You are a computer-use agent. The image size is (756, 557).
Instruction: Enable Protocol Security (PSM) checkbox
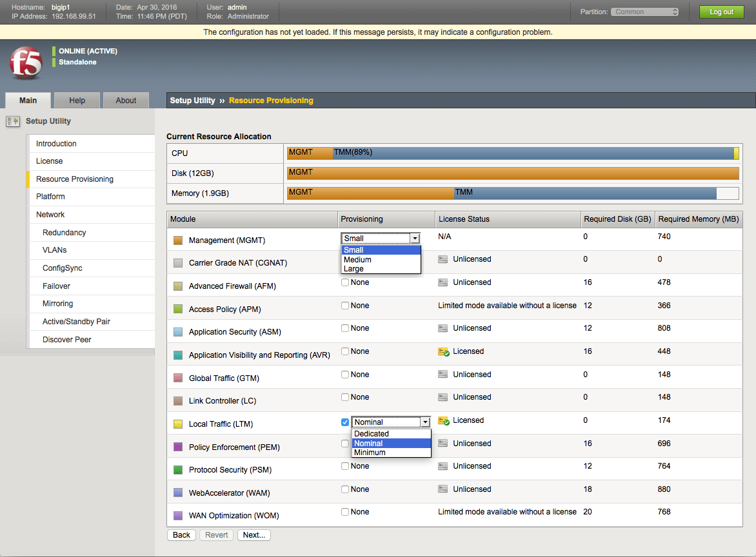345,466
